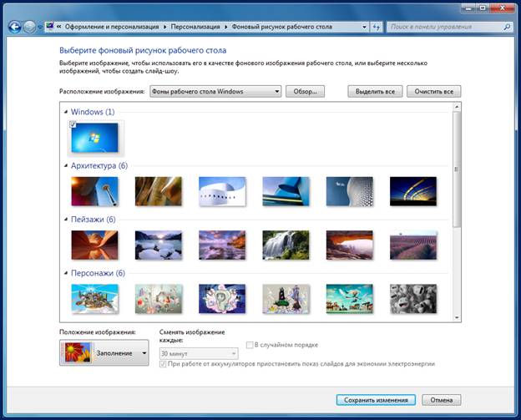Select the grey character wallpaper with figures
The image size is (521, 420).
click(286, 299)
